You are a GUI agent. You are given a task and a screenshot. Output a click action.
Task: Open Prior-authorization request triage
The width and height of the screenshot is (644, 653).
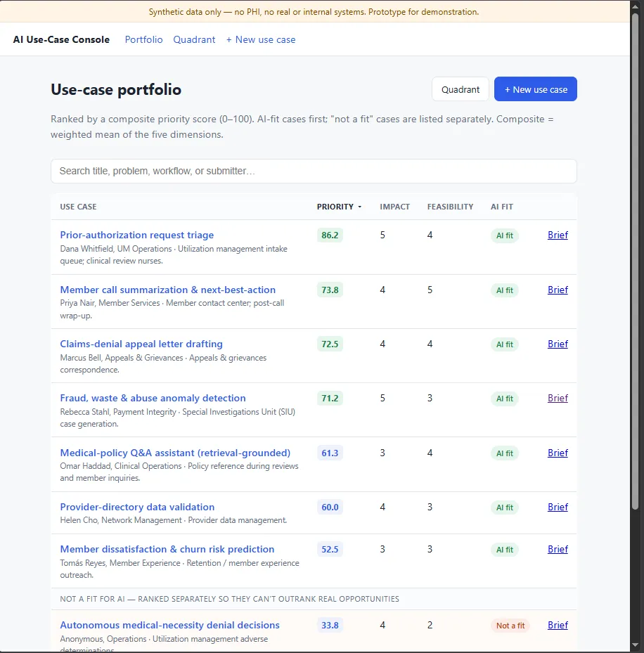click(137, 235)
